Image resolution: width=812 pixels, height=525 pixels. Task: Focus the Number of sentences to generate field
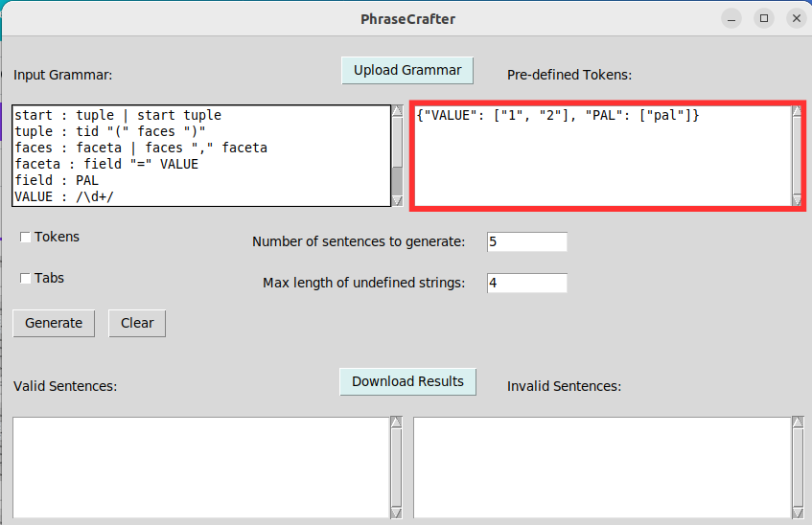click(526, 241)
